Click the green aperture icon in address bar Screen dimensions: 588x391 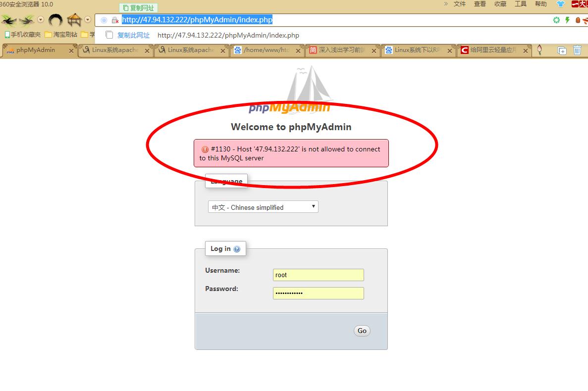tap(556, 20)
